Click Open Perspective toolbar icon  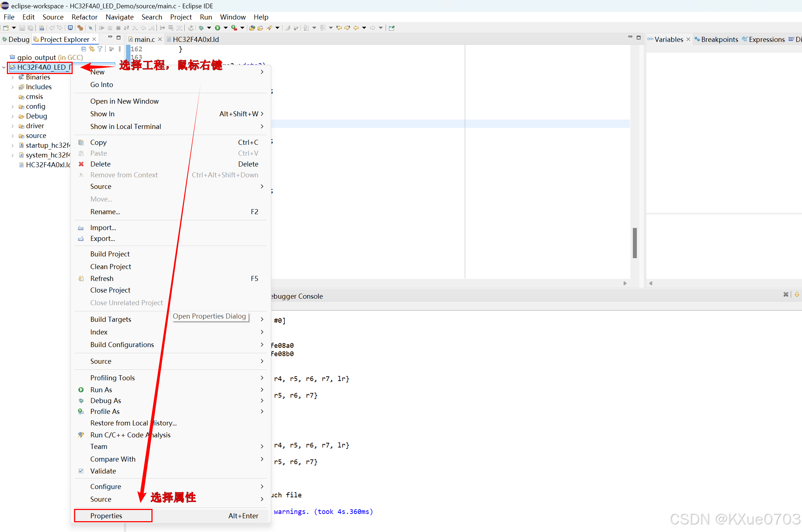pyautogui.click(x=392, y=28)
